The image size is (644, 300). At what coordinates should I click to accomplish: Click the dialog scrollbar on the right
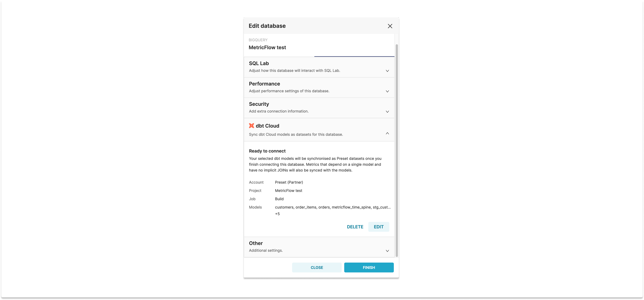pyautogui.click(x=396, y=150)
